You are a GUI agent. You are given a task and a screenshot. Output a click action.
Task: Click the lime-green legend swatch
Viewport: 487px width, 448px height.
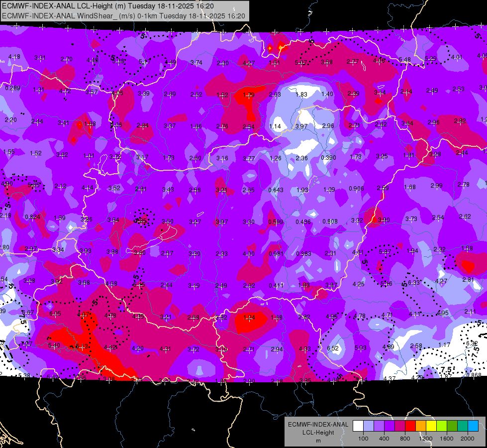[x=442, y=426]
